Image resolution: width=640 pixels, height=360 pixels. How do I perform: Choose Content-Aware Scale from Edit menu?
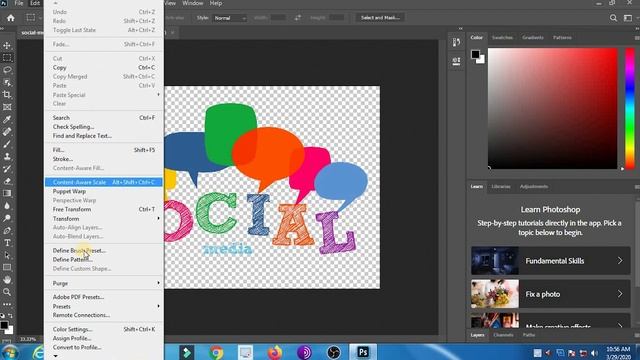click(x=104, y=182)
